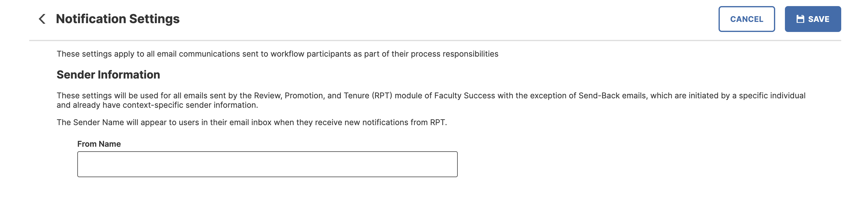Click the back arrow beside Notification Settings
Screen dimensions: 868x221
point(42,19)
